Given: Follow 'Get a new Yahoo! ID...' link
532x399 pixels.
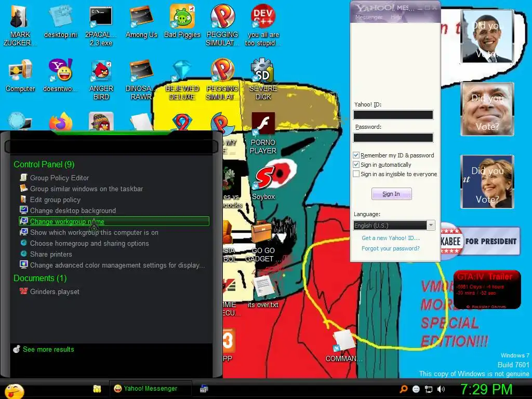Looking at the screenshot, I should coord(391,238).
